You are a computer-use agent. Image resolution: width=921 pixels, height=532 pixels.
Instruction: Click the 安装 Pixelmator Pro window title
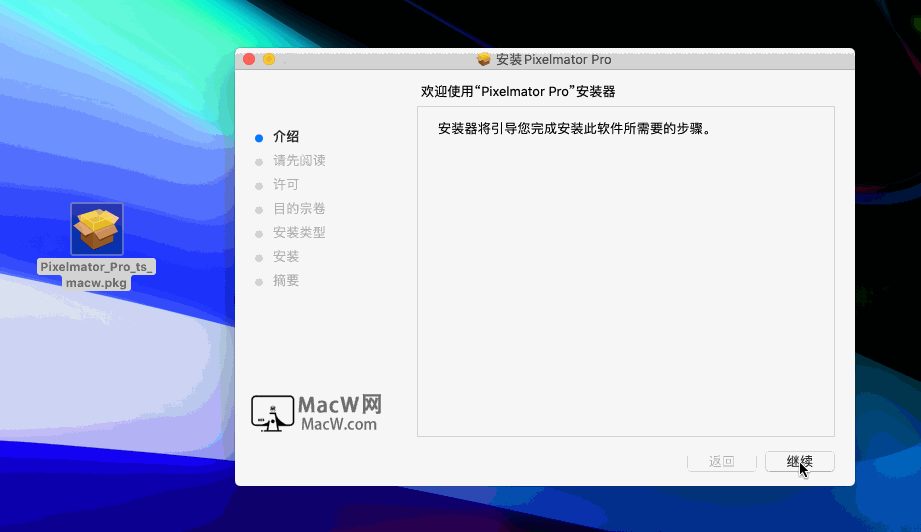553,59
